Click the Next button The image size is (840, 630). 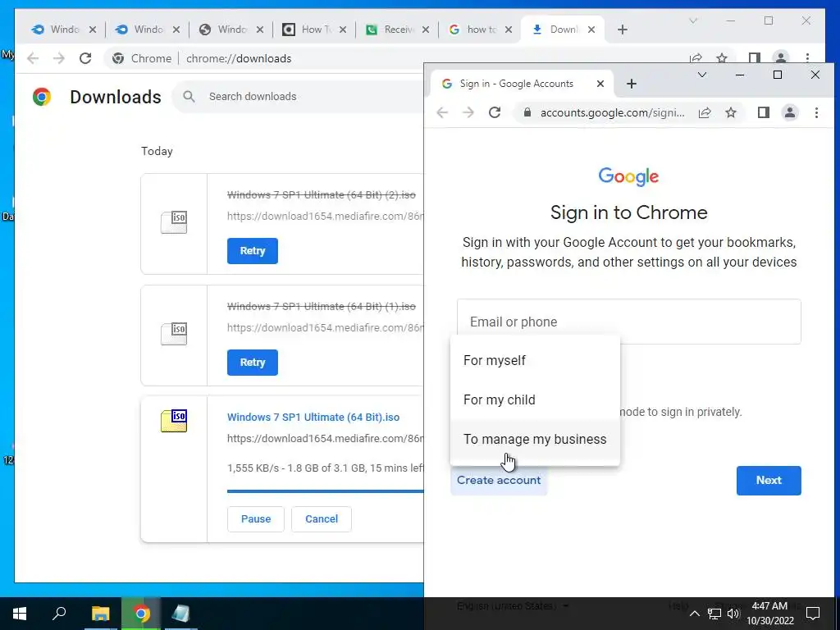pos(768,481)
